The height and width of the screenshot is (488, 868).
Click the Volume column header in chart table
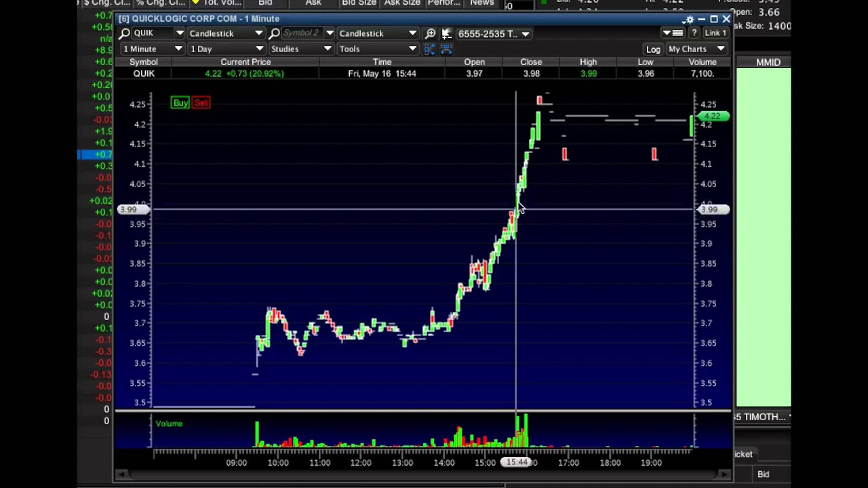pos(703,62)
